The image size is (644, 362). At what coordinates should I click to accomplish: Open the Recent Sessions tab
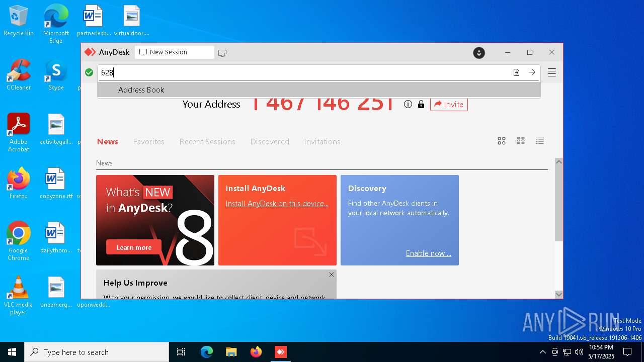207,142
